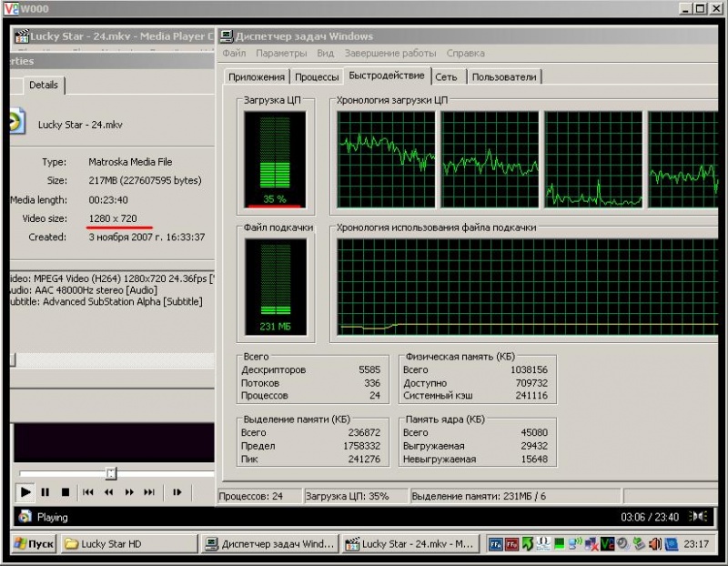Click the frame step button
This screenshot has height=566, width=728.
click(x=177, y=492)
